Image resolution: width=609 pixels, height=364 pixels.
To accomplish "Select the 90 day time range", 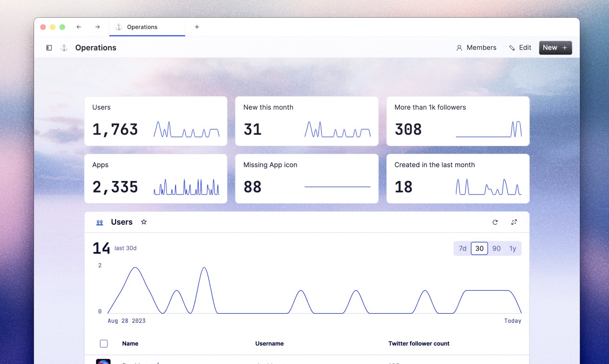I will 496,249.
